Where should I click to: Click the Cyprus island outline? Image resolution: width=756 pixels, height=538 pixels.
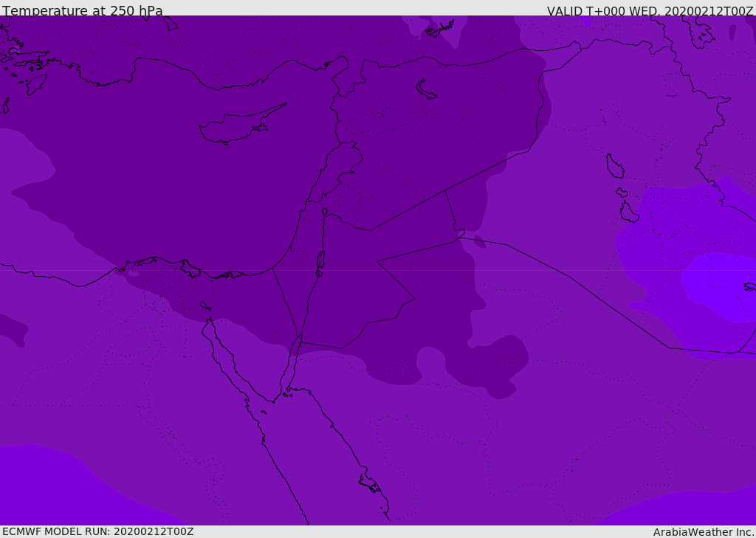pos(236,127)
